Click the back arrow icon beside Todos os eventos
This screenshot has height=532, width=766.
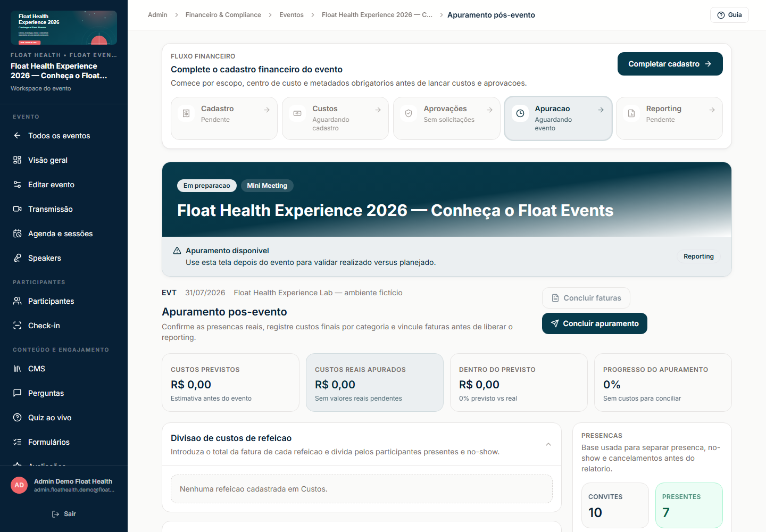tap(17, 136)
